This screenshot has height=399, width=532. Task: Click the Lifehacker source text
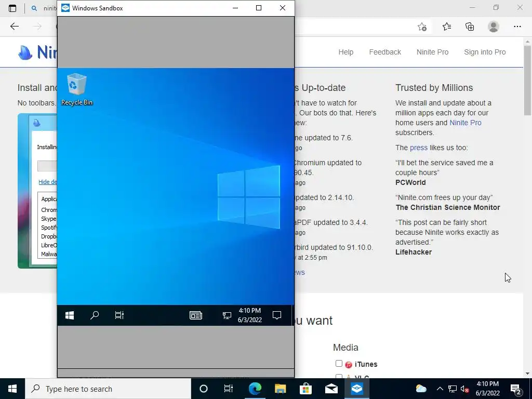pos(414,252)
